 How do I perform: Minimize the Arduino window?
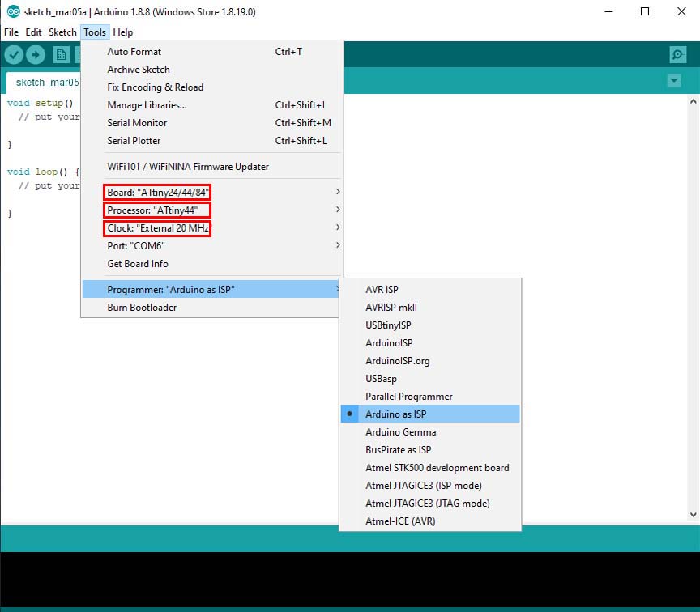pyautogui.click(x=609, y=11)
